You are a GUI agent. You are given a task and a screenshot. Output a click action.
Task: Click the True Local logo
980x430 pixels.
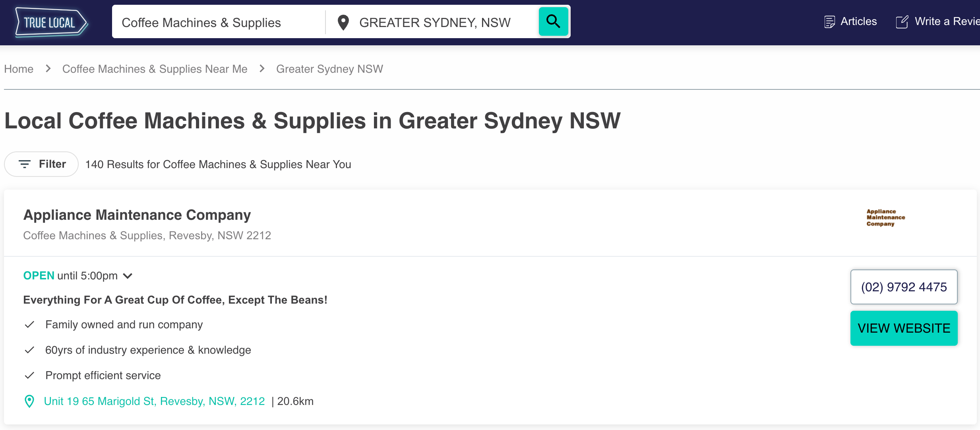tap(51, 23)
